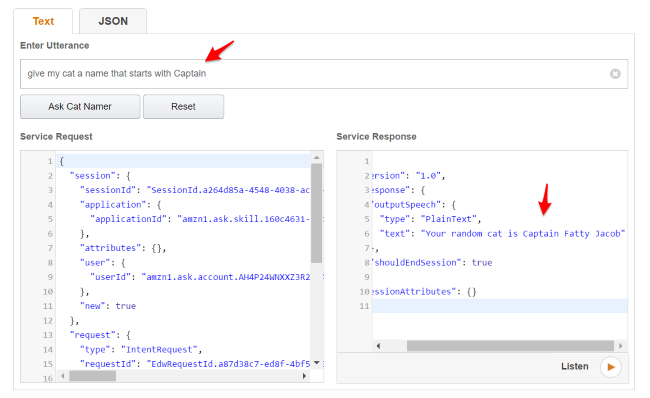Click the Enter Utterance input field
This screenshot has width=650, height=398.
pyautogui.click(x=324, y=74)
